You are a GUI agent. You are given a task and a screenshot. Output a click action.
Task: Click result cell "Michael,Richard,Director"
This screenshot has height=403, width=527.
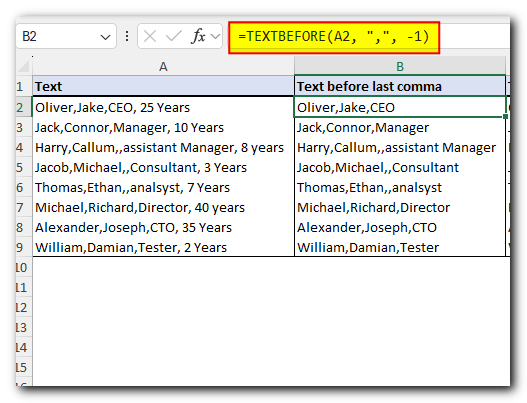400,207
